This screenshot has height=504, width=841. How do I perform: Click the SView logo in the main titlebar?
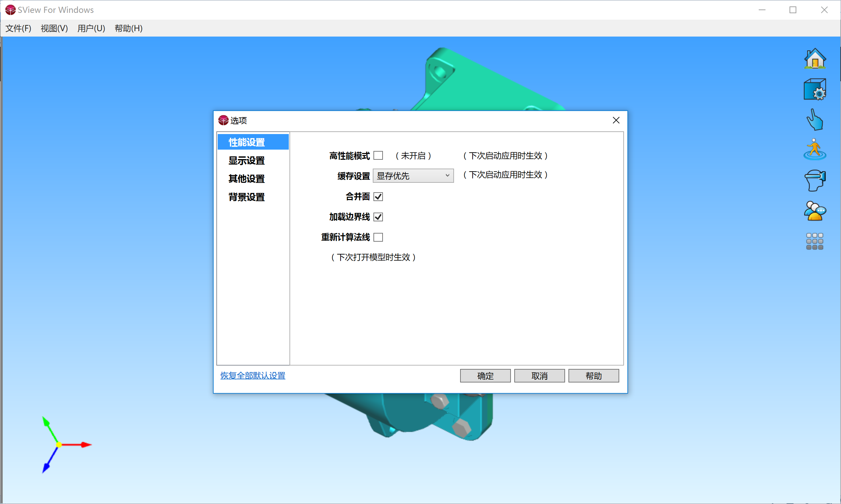(x=10, y=10)
